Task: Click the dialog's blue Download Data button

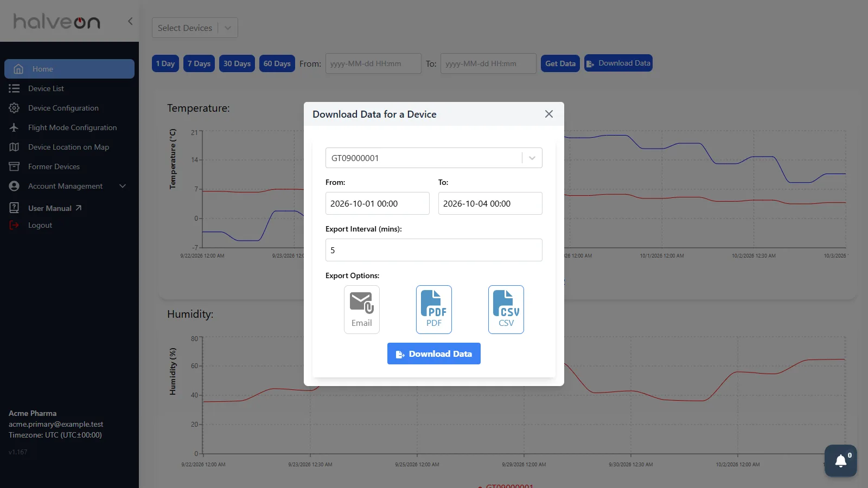Action: point(434,354)
